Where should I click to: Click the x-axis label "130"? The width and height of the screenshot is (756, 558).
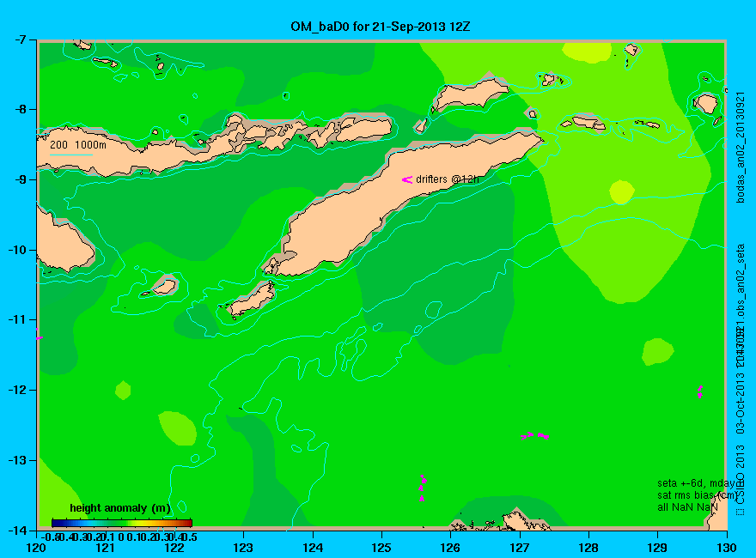[x=727, y=548]
